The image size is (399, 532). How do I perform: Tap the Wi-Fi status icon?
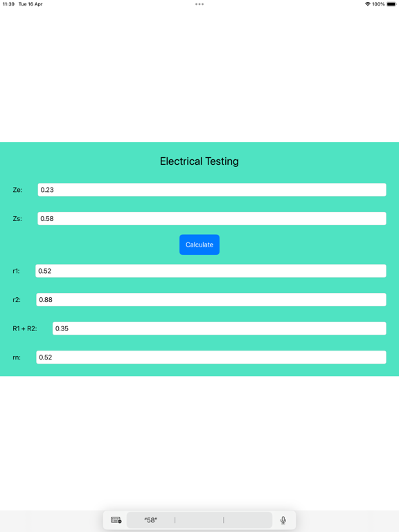coord(367,4)
